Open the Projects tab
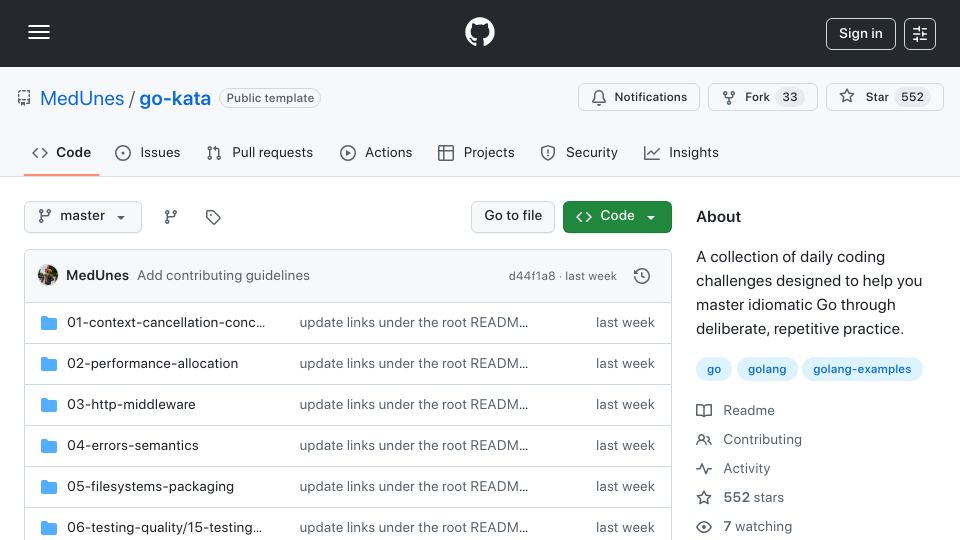The image size is (960, 540). pos(476,152)
